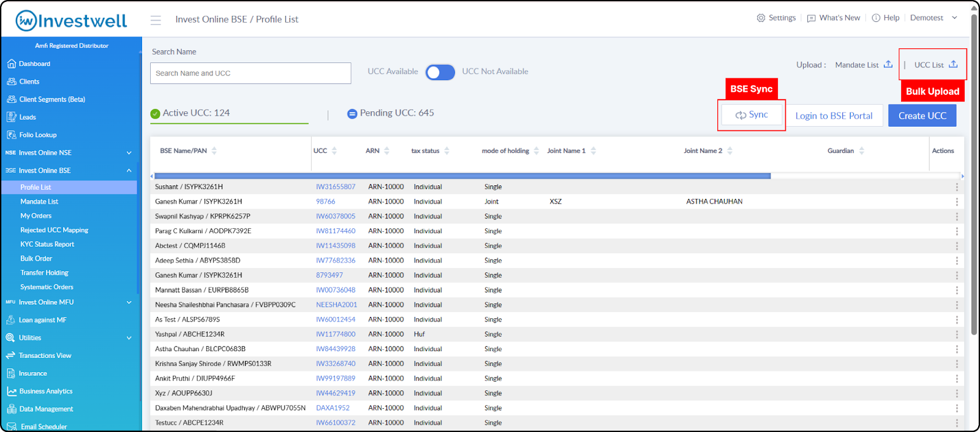Open actions menu for Parag C Kulkarni row
This screenshot has height=432, width=980.
coord(957,231)
